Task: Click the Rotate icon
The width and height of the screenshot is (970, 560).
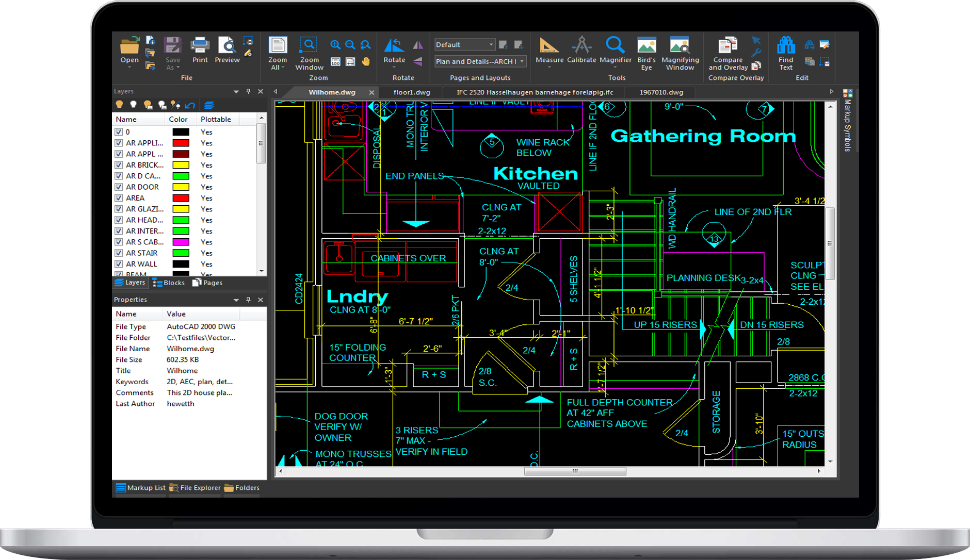Action: [x=394, y=45]
